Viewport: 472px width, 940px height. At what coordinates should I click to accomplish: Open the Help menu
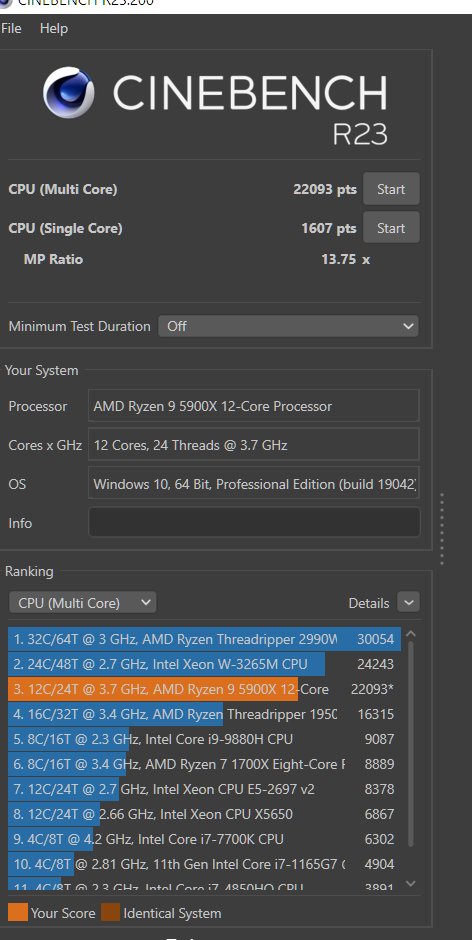(x=53, y=28)
